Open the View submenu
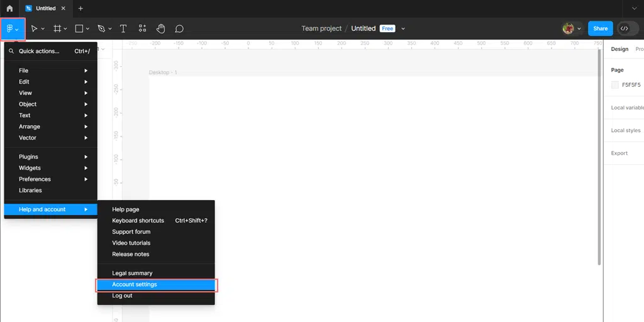This screenshot has height=322, width=644. pos(51,93)
